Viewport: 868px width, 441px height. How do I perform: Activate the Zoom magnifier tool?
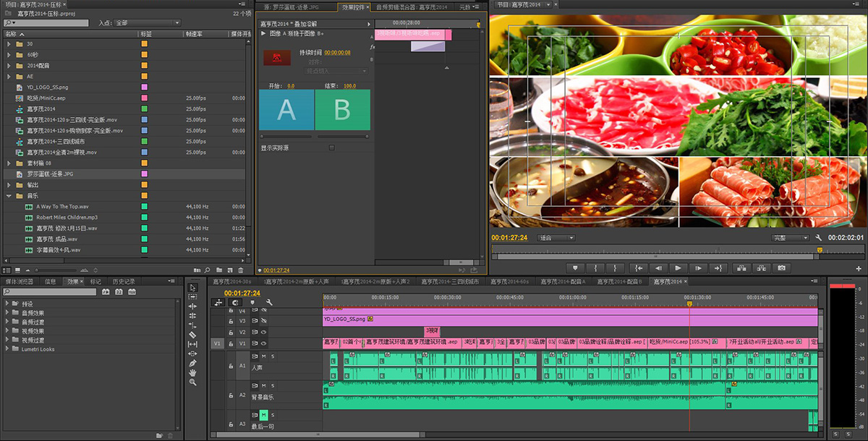(192, 382)
